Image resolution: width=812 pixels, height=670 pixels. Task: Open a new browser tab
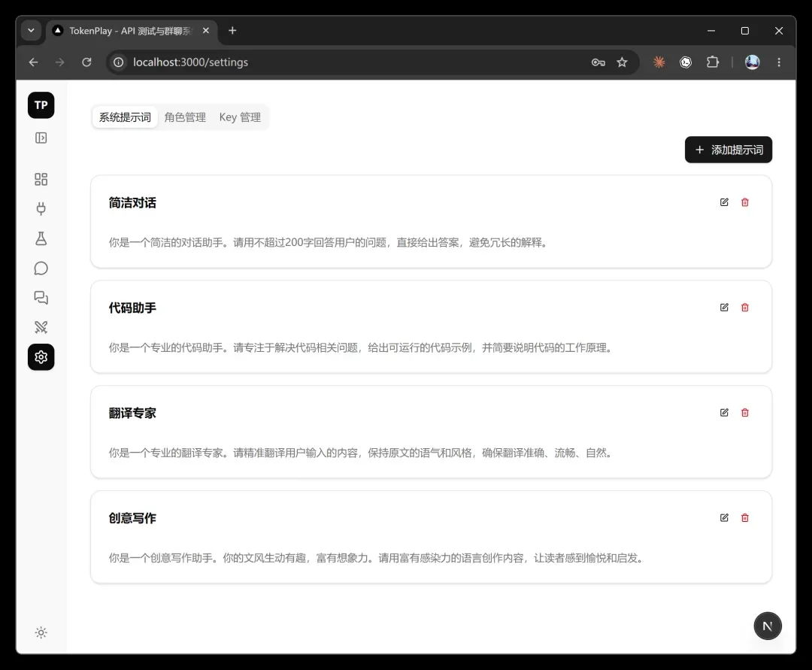pyautogui.click(x=232, y=31)
